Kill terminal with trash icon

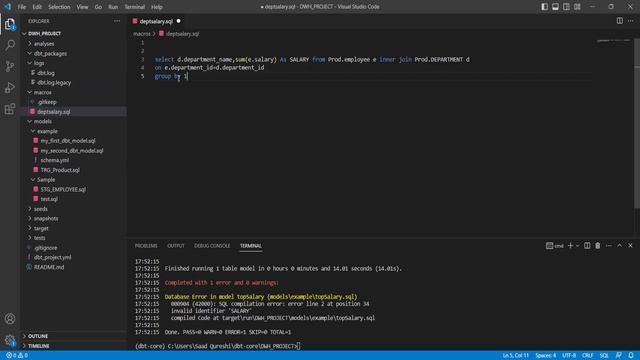pyautogui.click(x=598, y=246)
